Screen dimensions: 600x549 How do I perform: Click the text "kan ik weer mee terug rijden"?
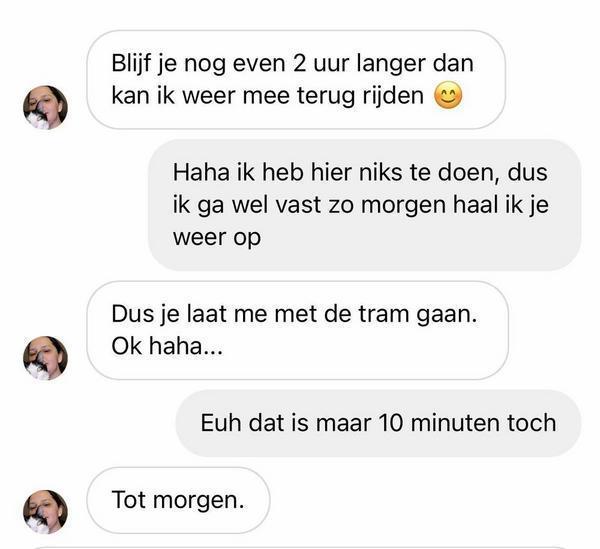click(267, 96)
